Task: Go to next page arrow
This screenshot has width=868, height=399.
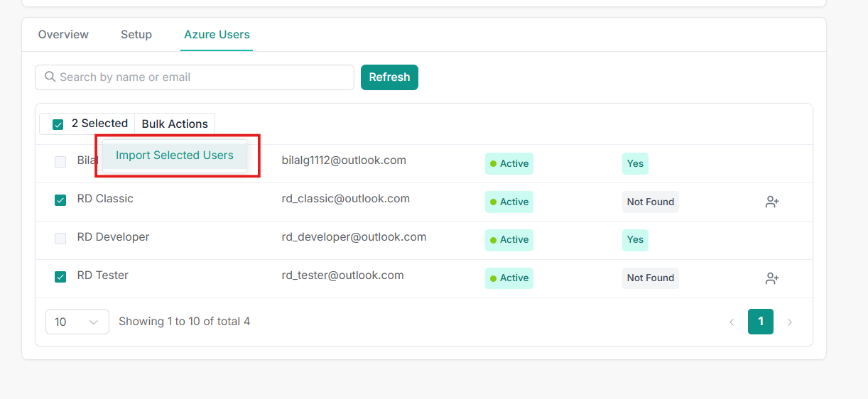Action: [789, 322]
